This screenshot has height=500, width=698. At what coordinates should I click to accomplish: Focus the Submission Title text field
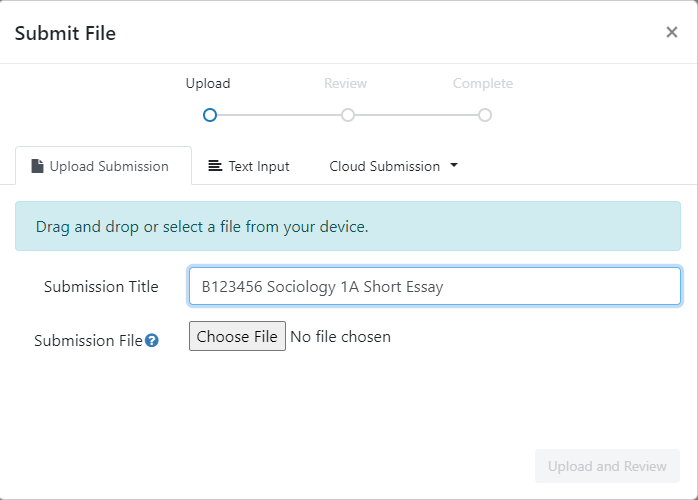pyautogui.click(x=434, y=286)
